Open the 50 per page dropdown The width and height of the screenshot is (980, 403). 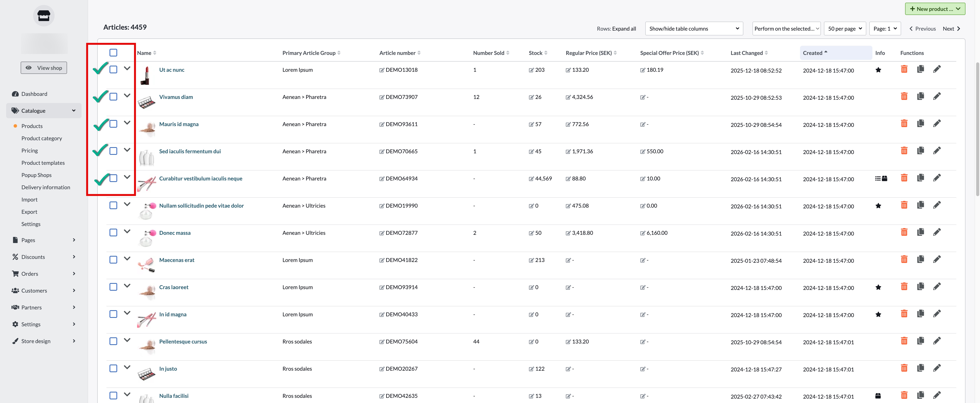click(845, 29)
